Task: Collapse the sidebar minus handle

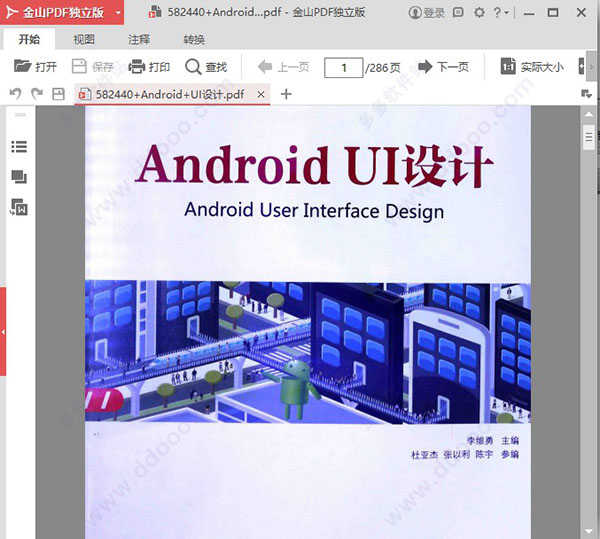Action: pos(21,114)
